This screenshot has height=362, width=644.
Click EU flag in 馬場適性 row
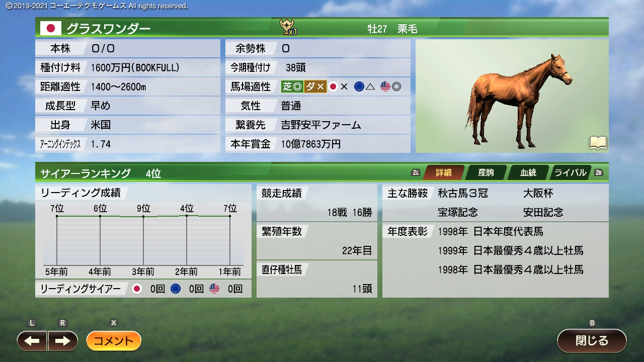pyautogui.click(x=359, y=86)
